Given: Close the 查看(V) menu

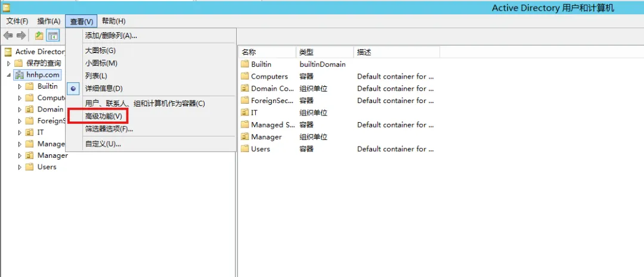Looking at the screenshot, I should point(82,21).
